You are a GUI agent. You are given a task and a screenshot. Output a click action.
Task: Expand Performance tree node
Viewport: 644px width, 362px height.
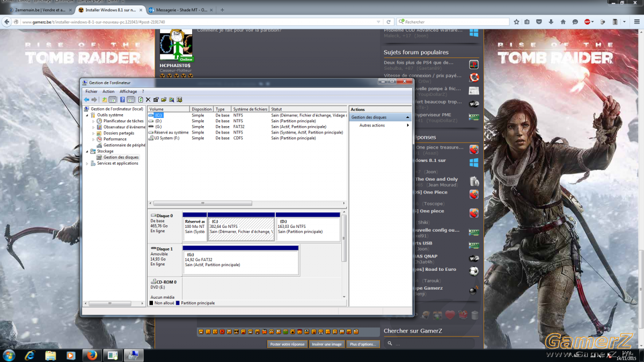point(93,139)
